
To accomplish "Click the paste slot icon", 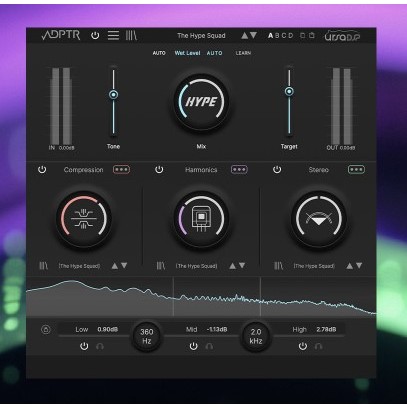I will [312, 35].
